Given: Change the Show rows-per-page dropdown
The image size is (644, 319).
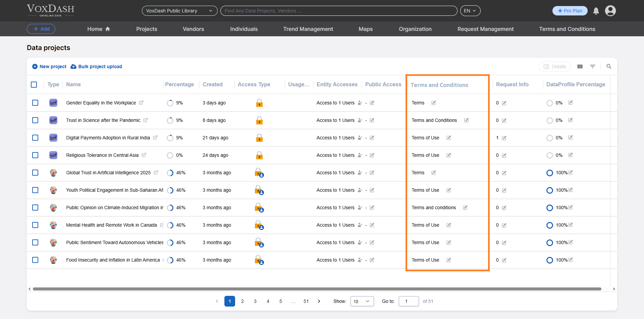Looking at the screenshot, I should (362, 301).
